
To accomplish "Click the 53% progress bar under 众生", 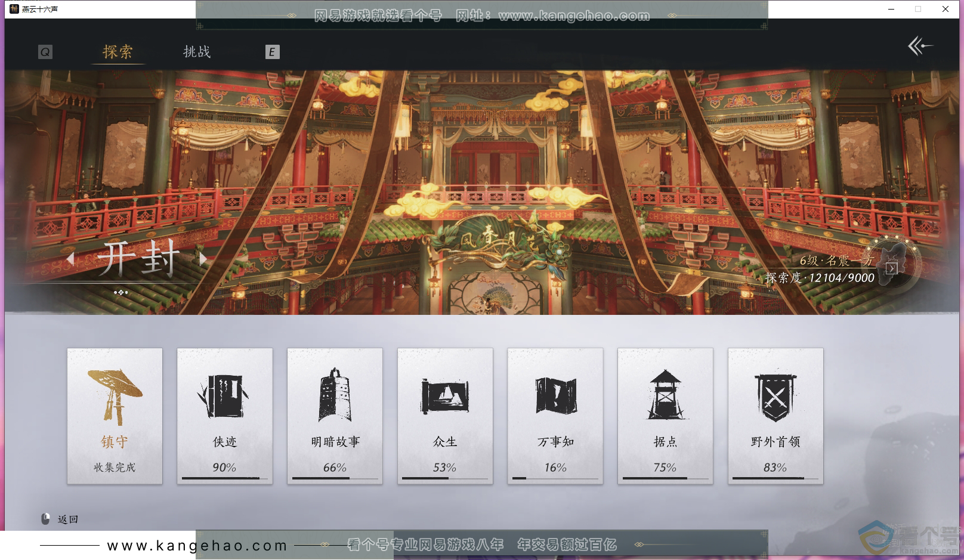I will (x=445, y=478).
